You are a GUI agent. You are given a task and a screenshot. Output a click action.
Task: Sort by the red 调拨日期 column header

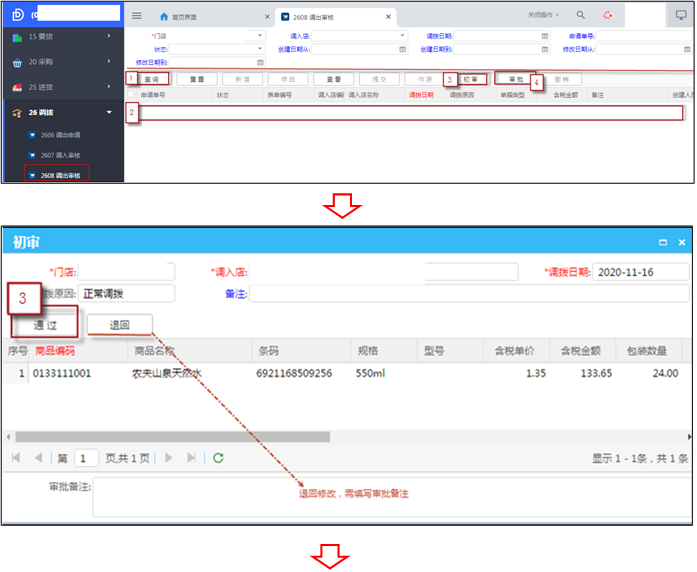[421, 95]
